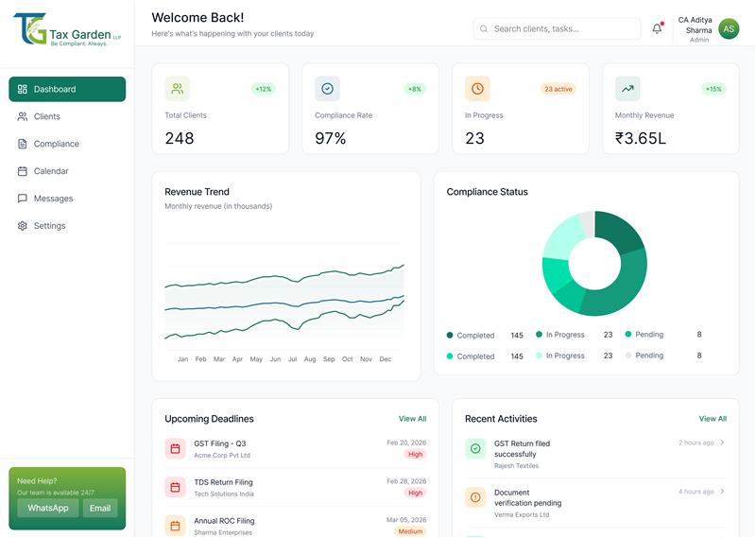
Task: Open the Clients menu item
Action: [x=46, y=116]
